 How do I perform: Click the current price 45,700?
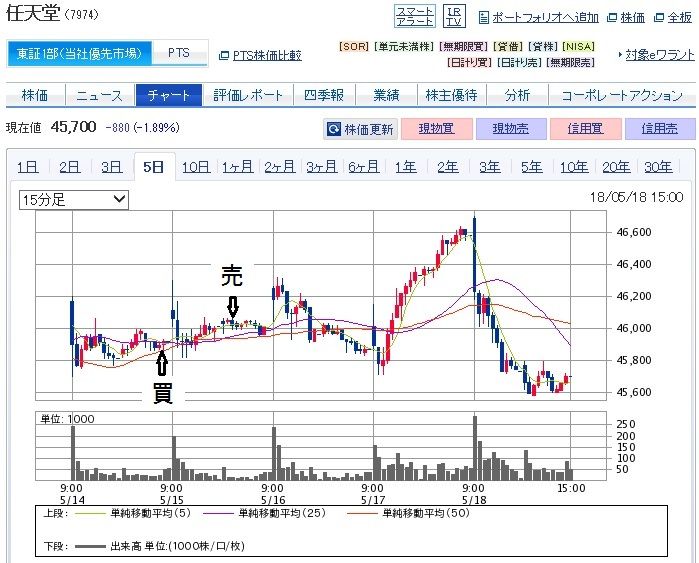pos(74,127)
